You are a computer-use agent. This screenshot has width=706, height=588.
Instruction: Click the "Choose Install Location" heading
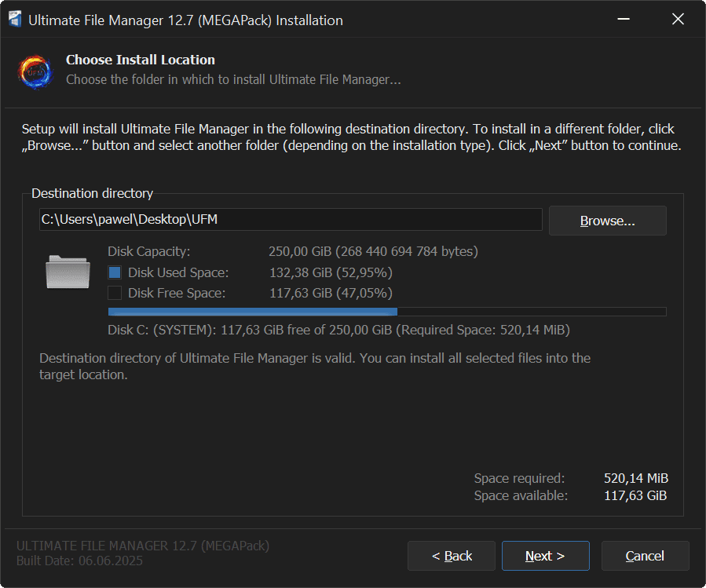point(141,60)
